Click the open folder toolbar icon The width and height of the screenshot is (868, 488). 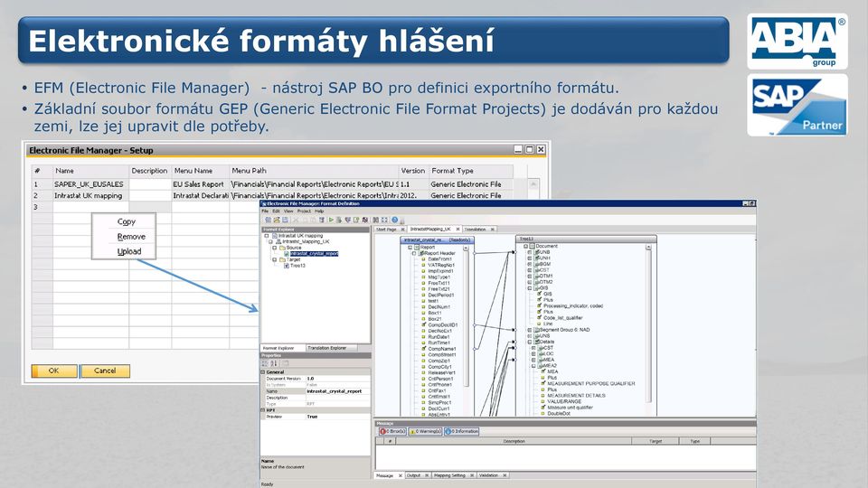click(277, 220)
